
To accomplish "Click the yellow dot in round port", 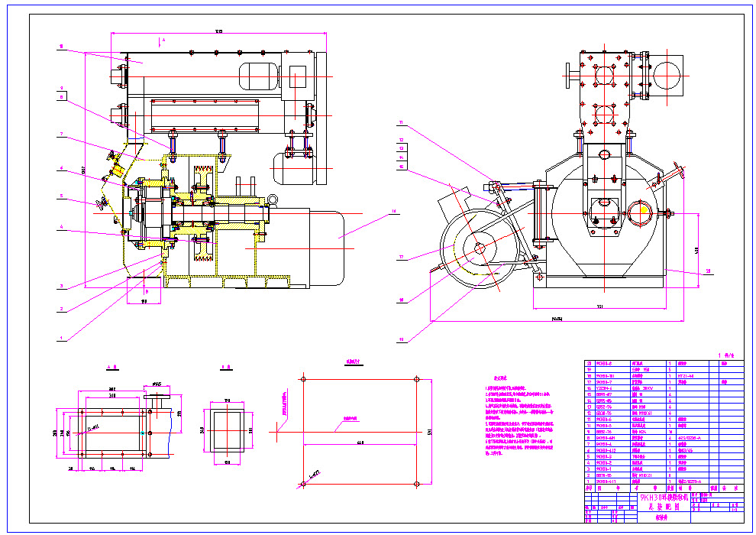I will [644, 210].
